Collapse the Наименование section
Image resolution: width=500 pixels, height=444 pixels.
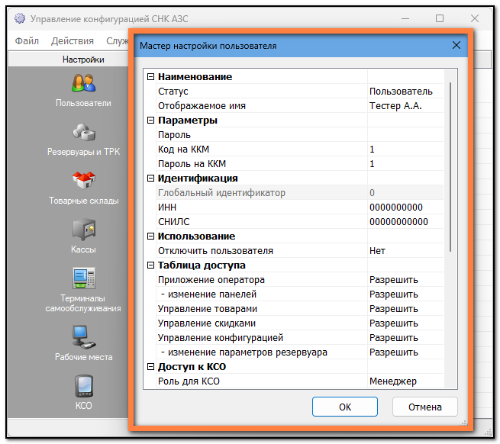151,77
